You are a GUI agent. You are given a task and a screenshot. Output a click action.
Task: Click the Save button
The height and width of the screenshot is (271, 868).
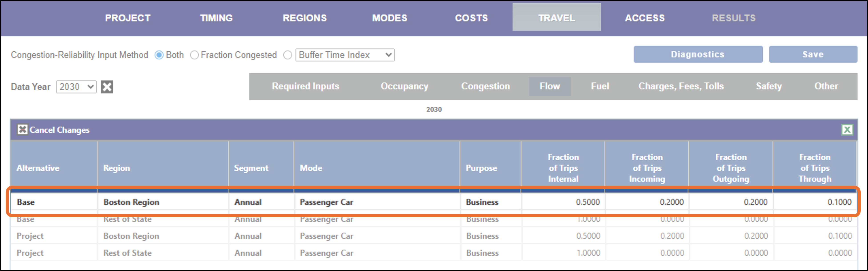click(813, 54)
